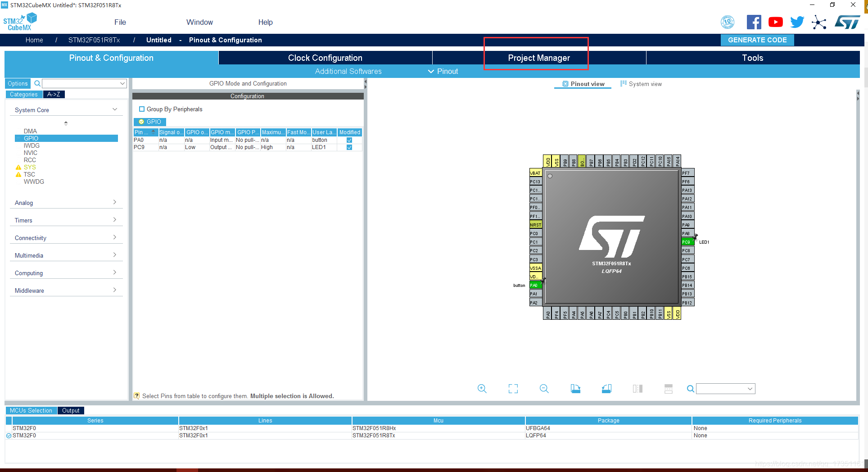Image resolution: width=868 pixels, height=472 pixels.
Task: Toggle Modified checkbox for PC9 row
Action: tap(349, 147)
